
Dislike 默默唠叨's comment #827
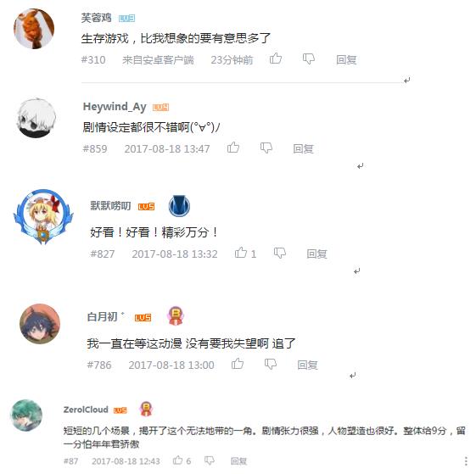coord(280,253)
